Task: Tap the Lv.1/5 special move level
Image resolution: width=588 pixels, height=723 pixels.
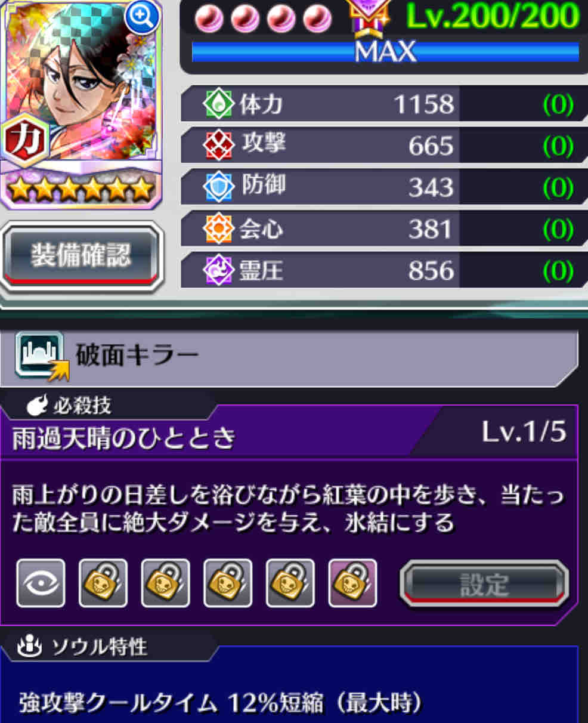Action: coord(524,431)
